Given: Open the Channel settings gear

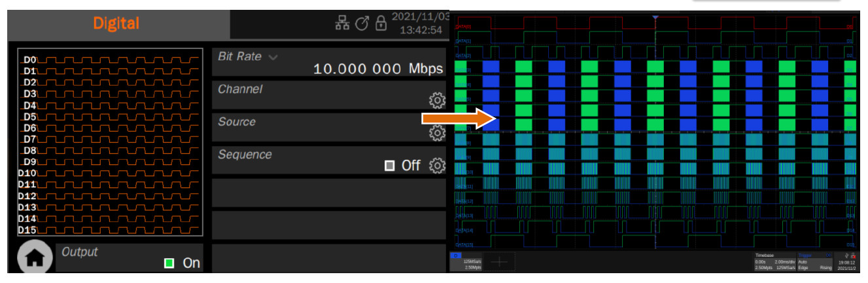Looking at the screenshot, I should point(436,100).
